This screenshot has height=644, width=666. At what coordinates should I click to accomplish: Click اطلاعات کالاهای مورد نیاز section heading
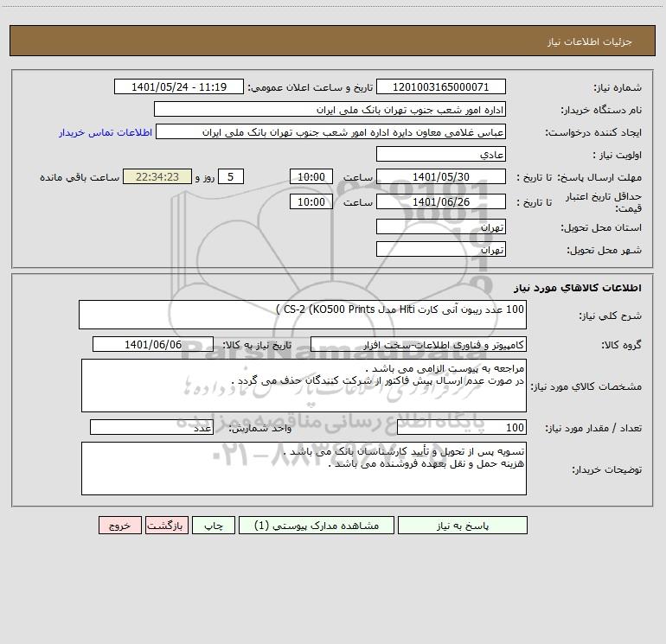tap(578, 287)
